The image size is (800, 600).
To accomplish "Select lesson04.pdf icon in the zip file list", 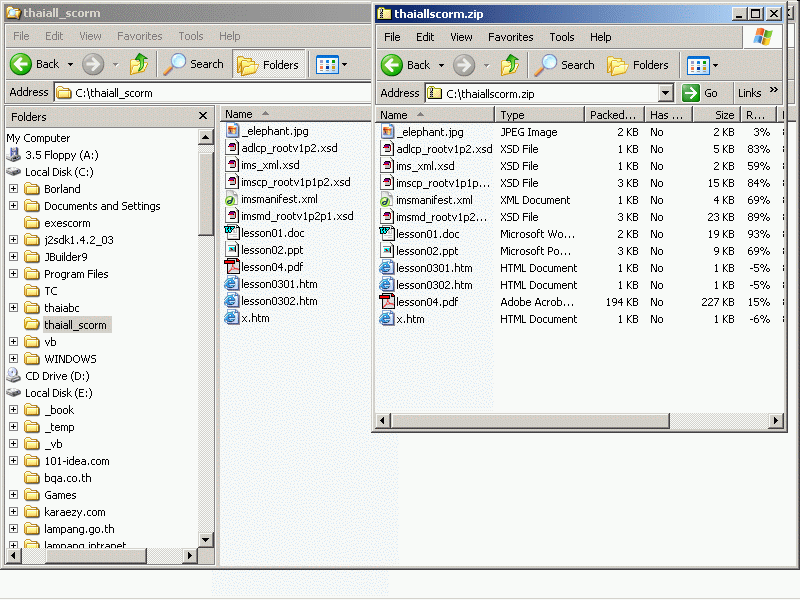I will 387,302.
